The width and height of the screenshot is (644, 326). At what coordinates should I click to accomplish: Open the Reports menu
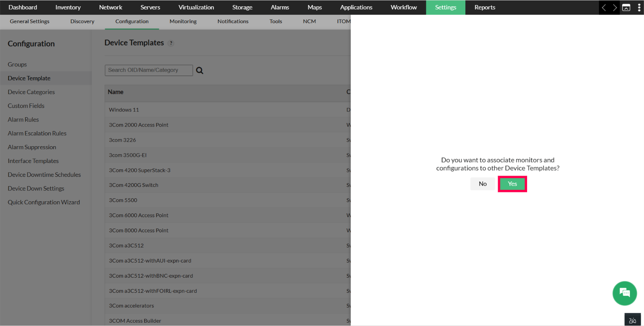(x=485, y=7)
